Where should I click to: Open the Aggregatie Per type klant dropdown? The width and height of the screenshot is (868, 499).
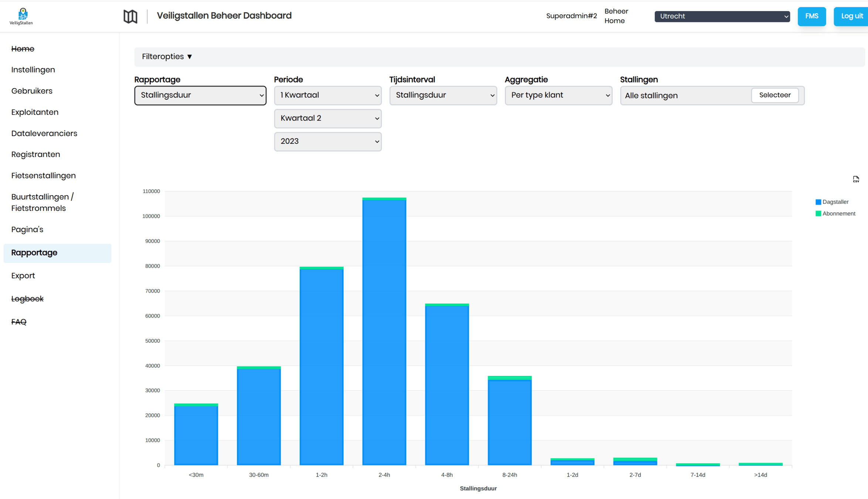(x=558, y=95)
